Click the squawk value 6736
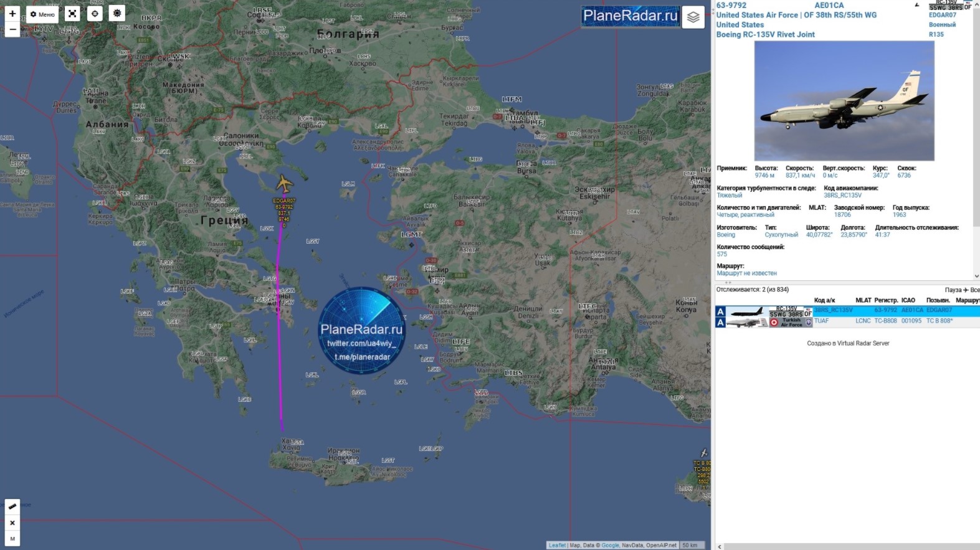Screen dimensions: 980x550 point(904,176)
